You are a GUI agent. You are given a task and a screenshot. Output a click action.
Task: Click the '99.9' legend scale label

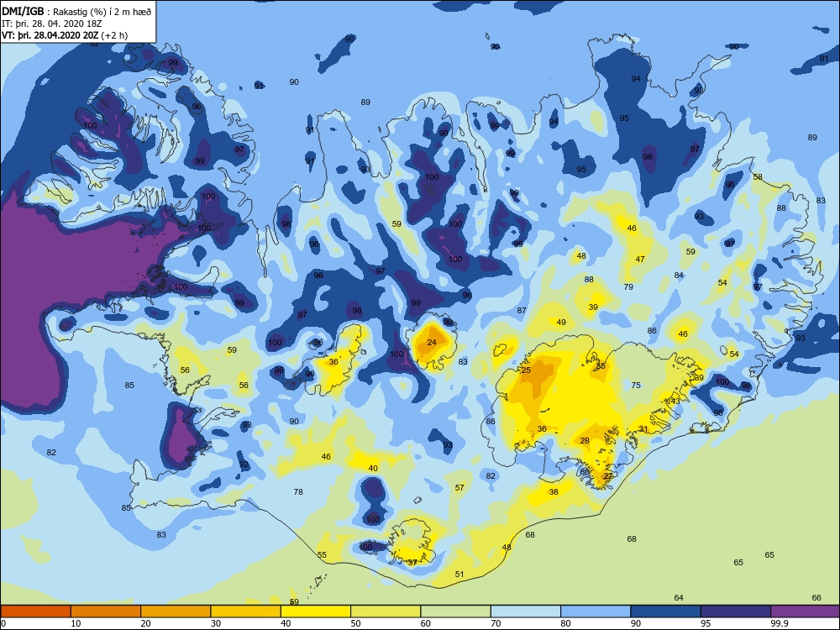click(x=779, y=623)
